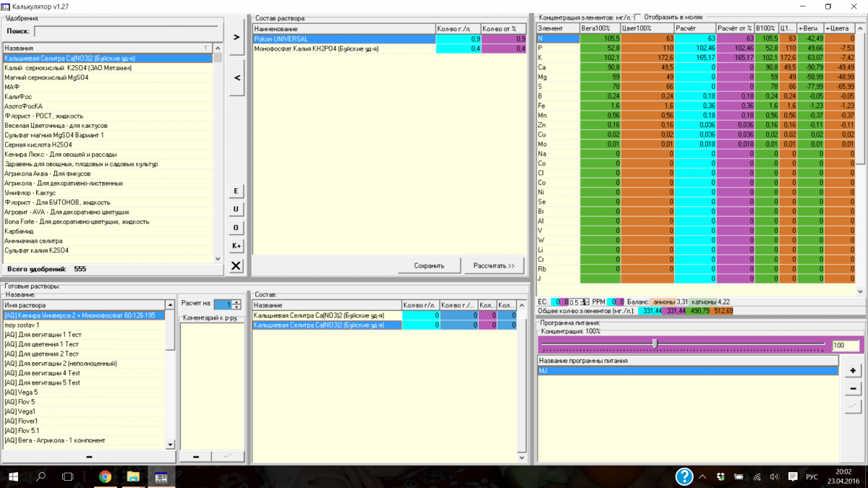
Task: Click ready solutions list scrollbar down arrow
Action: pos(171,445)
